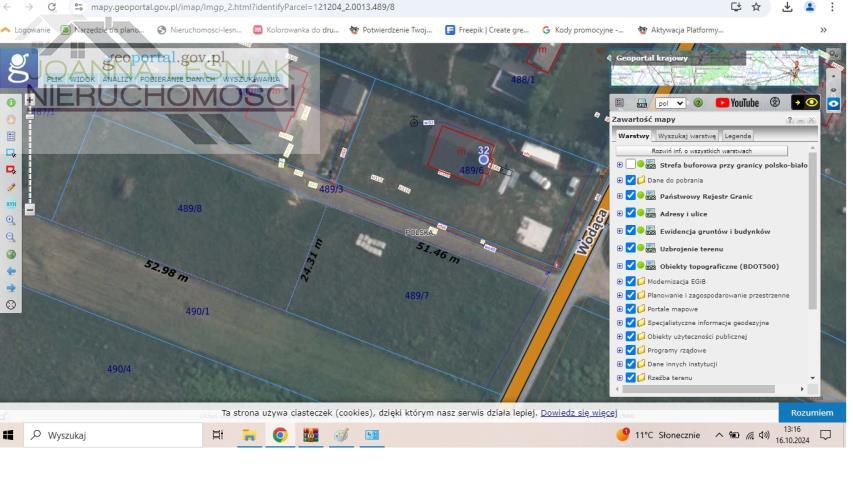
Task: Expand the Ewidencja gruntów i budynków layer
Action: pyautogui.click(x=620, y=231)
